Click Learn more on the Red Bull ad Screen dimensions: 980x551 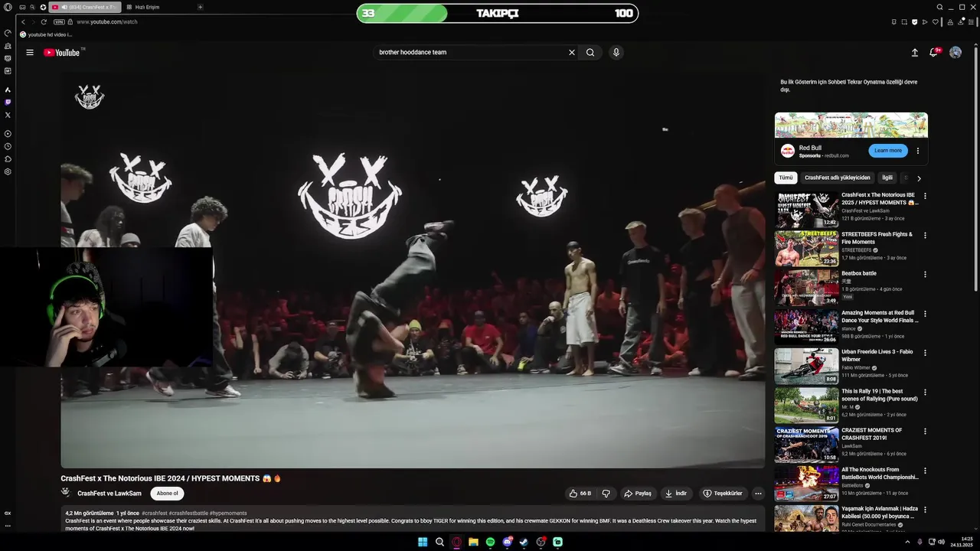888,151
